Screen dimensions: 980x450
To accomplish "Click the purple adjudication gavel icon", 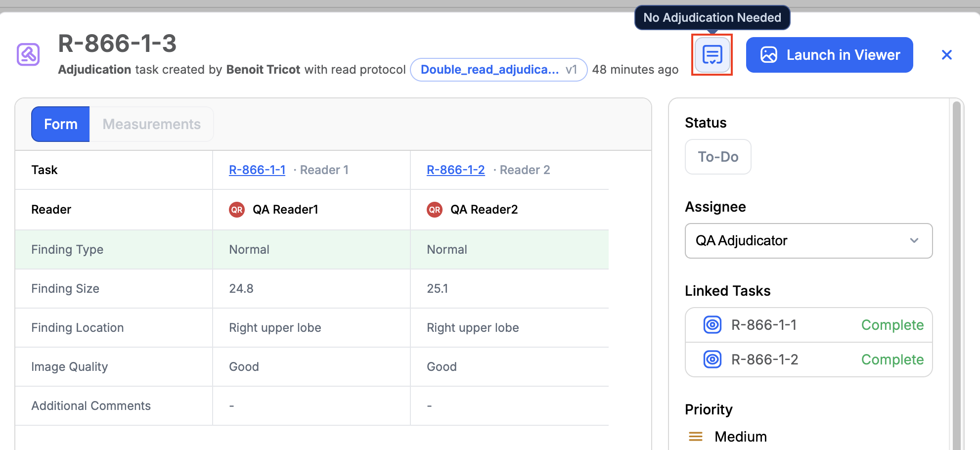I will [x=28, y=54].
